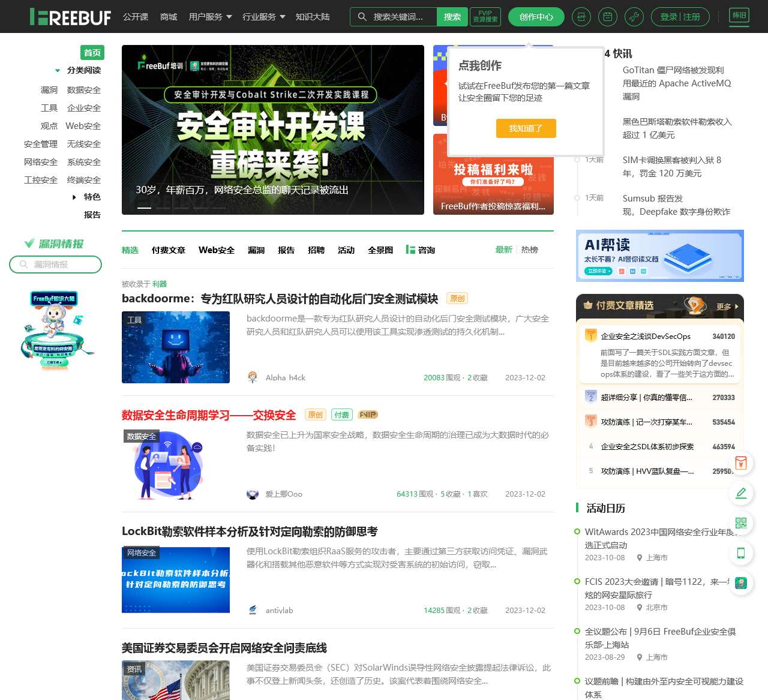Screen dimensions: 768x700
Task: Click the 登录 | 注册 button
Action: tap(680, 17)
